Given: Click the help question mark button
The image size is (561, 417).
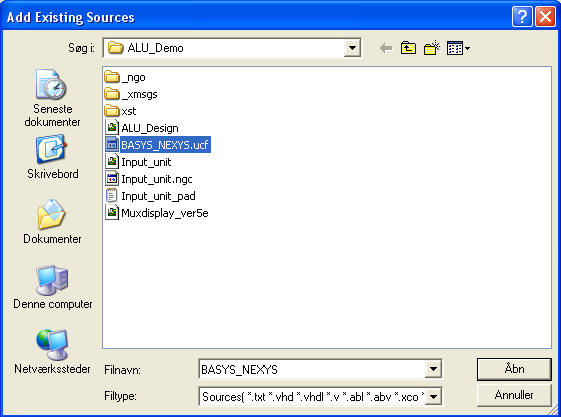Looking at the screenshot, I should pyautogui.click(x=522, y=17).
